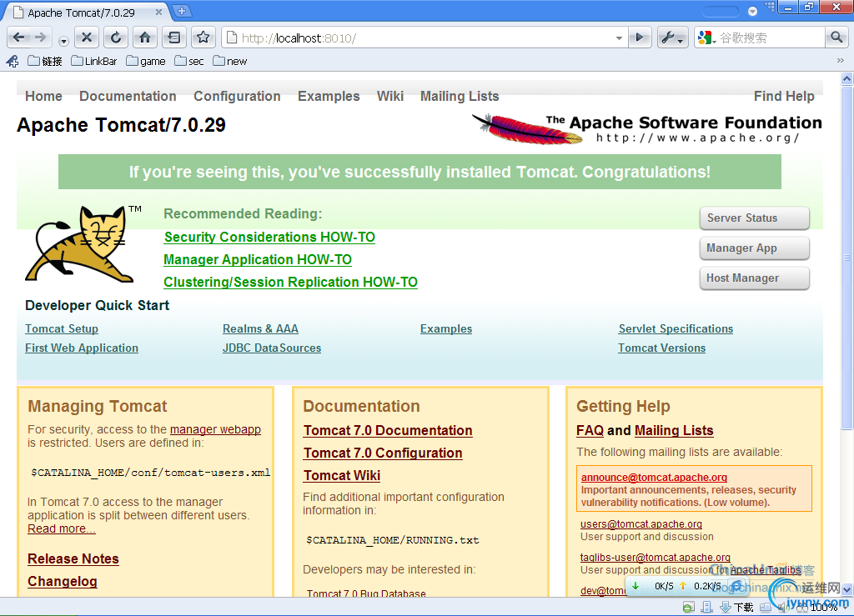Restore last closed page with the toolbar icon

[x=174, y=38]
